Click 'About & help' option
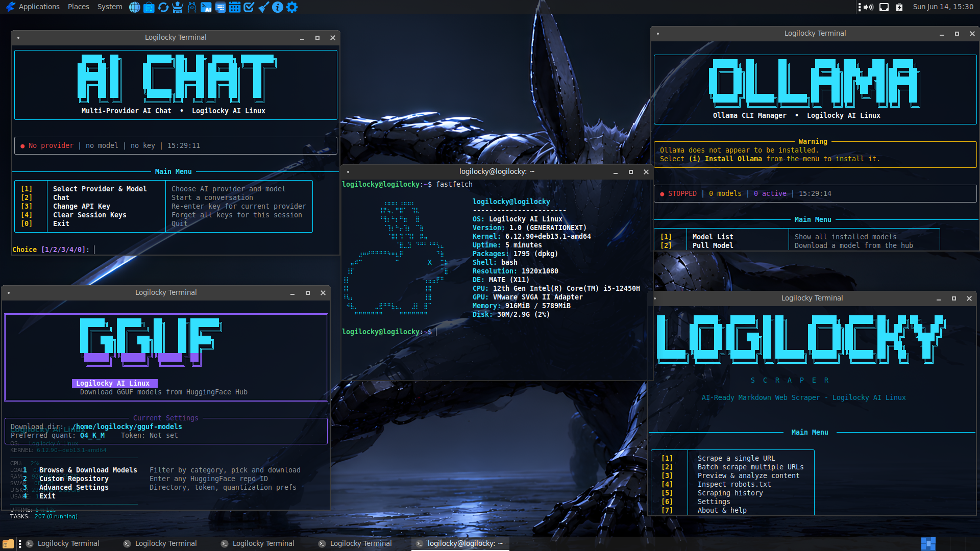 click(722, 511)
